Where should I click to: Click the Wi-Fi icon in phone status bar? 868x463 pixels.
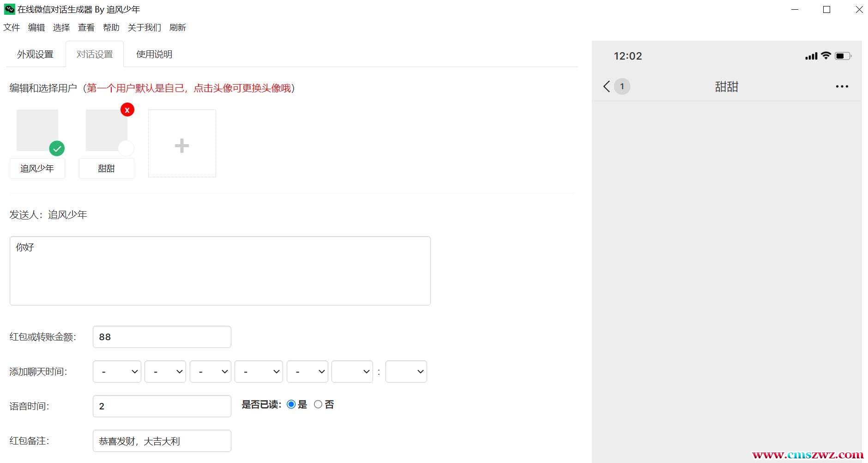tap(826, 56)
